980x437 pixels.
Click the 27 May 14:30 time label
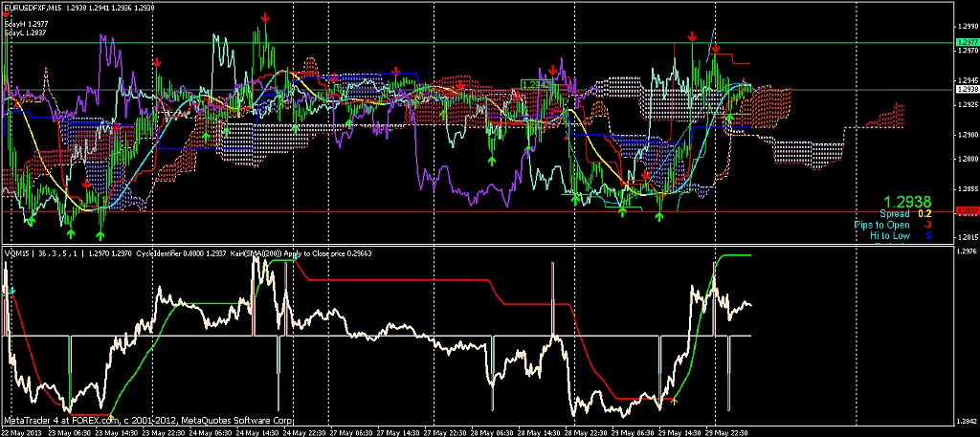point(396,432)
